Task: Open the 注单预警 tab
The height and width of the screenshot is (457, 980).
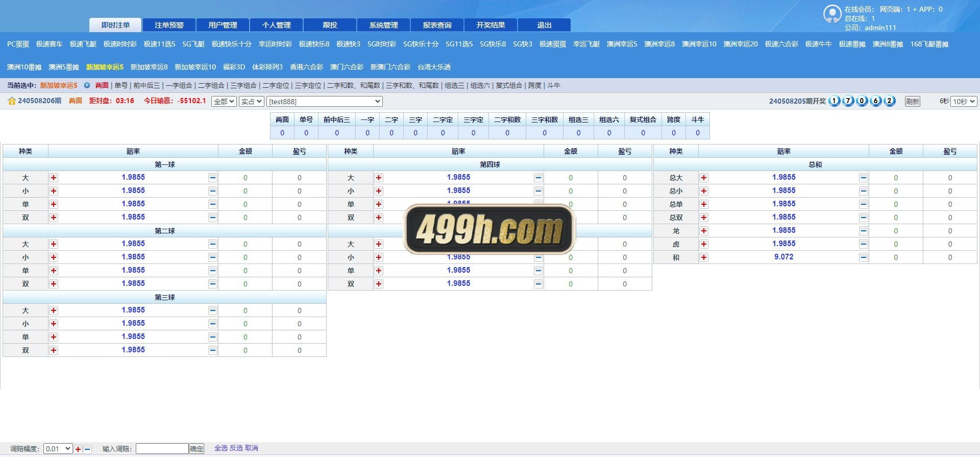Action: (169, 25)
